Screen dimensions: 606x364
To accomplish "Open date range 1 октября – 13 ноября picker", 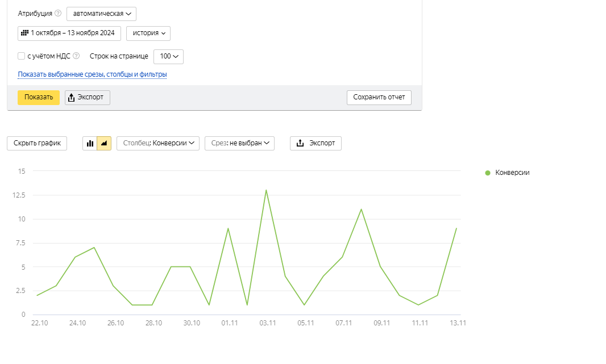I will [x=69, y=34].
